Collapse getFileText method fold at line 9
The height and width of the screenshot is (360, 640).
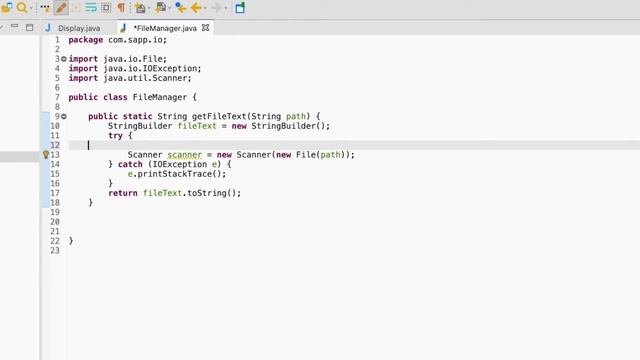pyautogui.click(x=64, y=116)
